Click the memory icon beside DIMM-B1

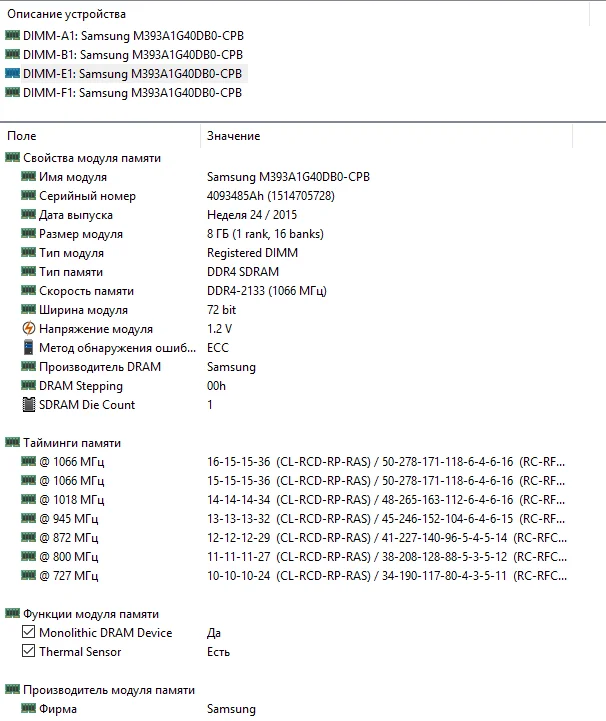click(12, 54)
